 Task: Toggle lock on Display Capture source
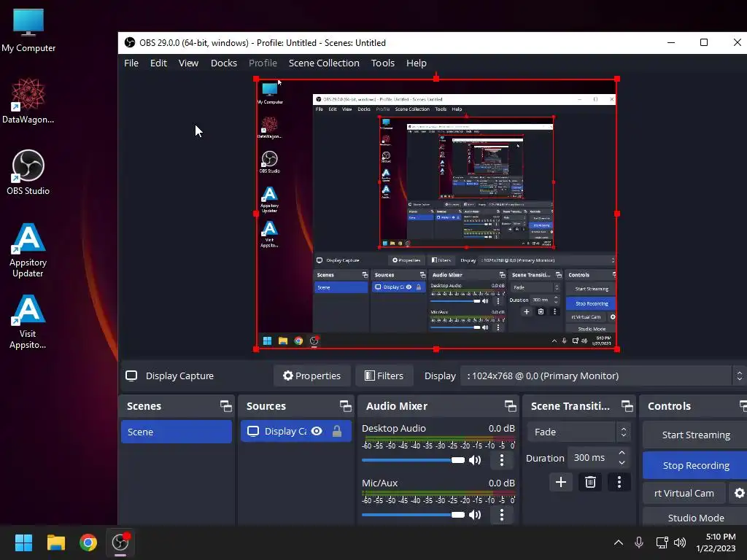337,432
